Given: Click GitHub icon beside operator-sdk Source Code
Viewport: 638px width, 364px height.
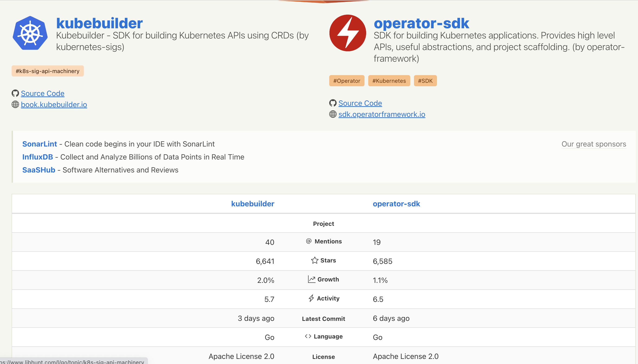Looking at the screenshot, I should (333, 103).
